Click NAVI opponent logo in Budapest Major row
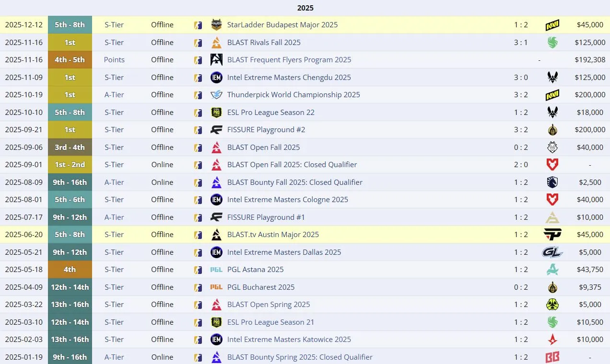This screenshot has height=364, width=610. click(552, 25)
